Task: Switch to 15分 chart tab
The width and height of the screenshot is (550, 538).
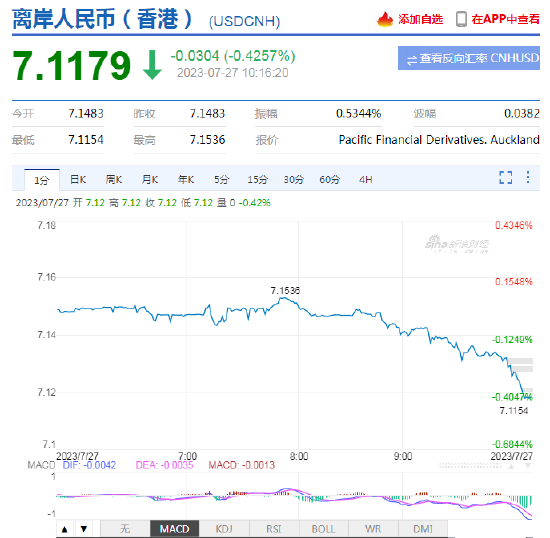Action: tap(257, 180)
